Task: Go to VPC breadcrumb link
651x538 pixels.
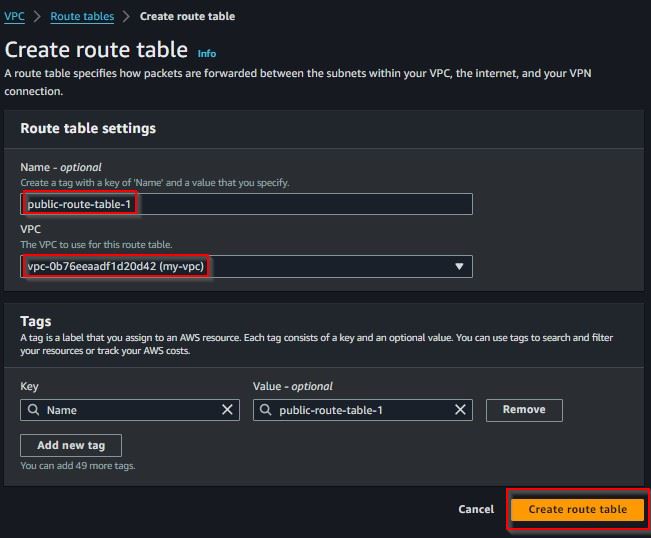Action: (15, 16)
